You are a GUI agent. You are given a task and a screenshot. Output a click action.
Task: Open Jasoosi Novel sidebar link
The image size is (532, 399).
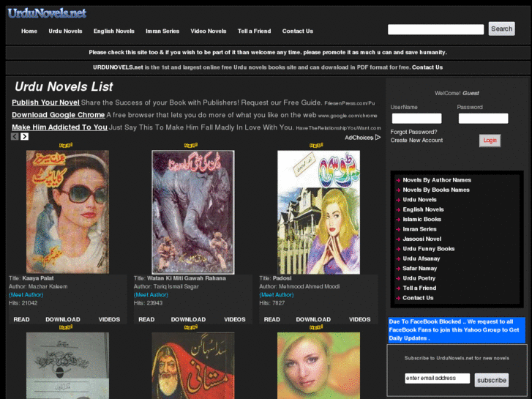point(422,239)
